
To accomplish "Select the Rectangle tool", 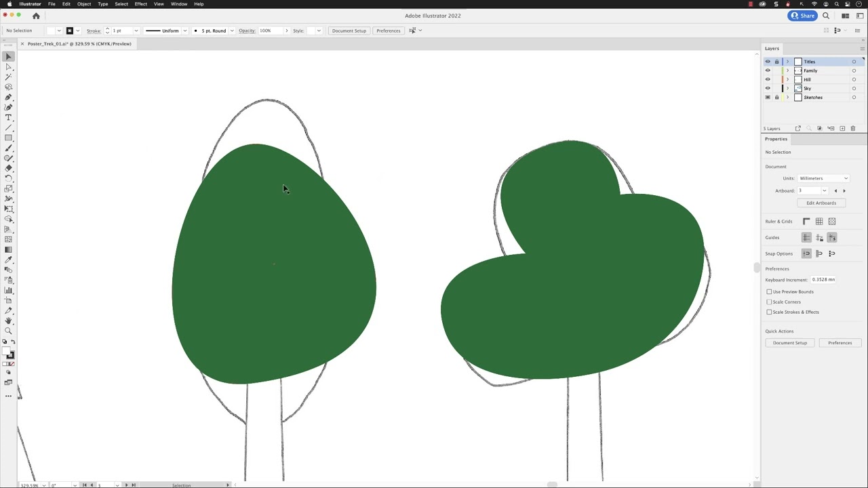I will point(9,138).
